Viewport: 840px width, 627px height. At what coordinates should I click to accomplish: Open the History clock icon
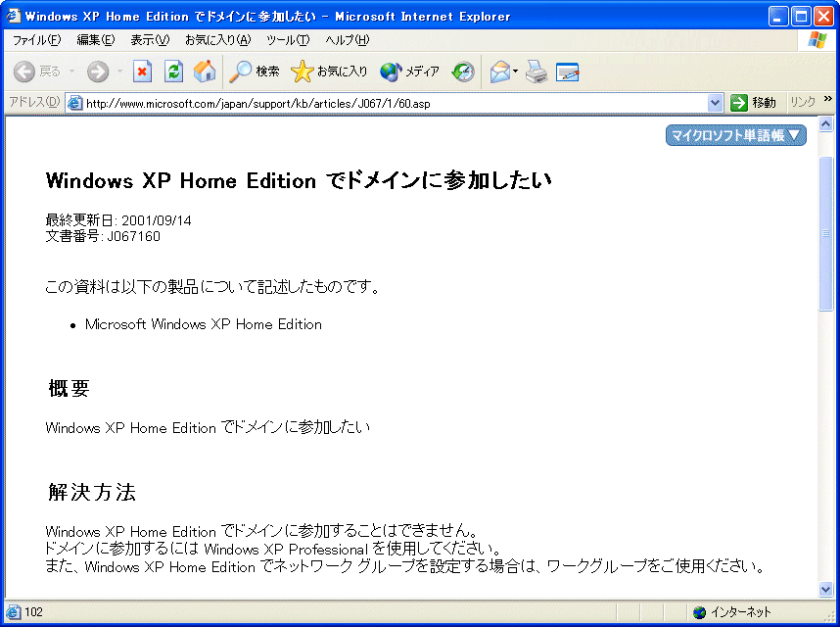point(463,72)
